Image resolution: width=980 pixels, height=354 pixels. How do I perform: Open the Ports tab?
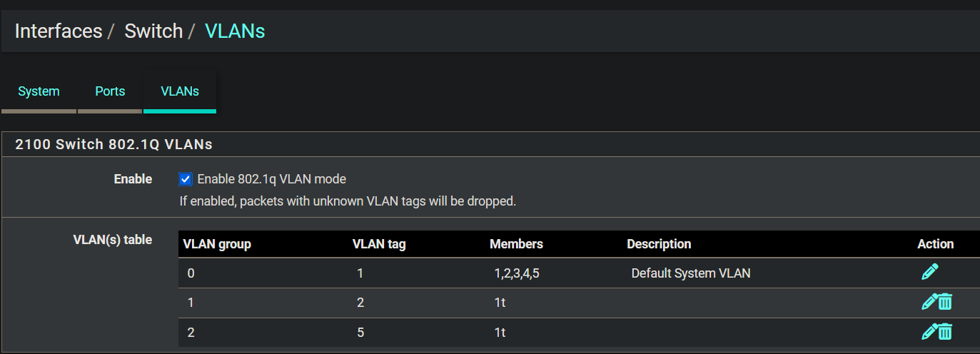click(x=110, y=91)
